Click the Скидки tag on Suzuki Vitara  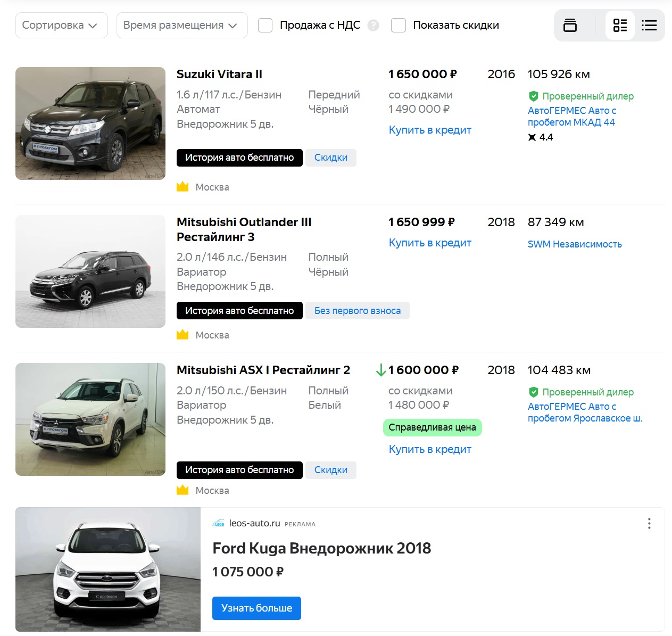331,158
